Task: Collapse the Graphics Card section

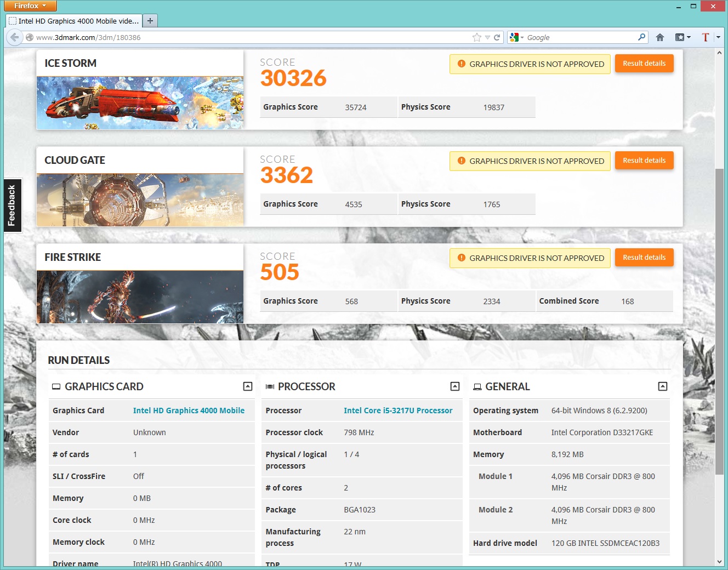Action: [x=248, y=386]
